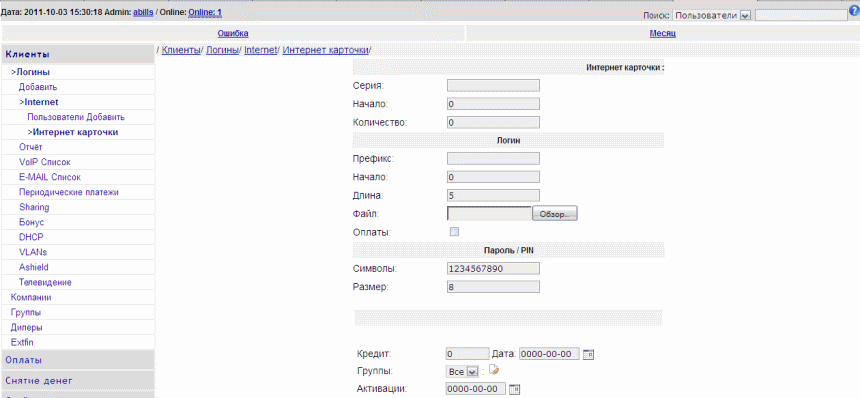This screenshot has width=860, height=398.
Task: Click the Обзор file browse button
Action: click(x=555, y=214)
